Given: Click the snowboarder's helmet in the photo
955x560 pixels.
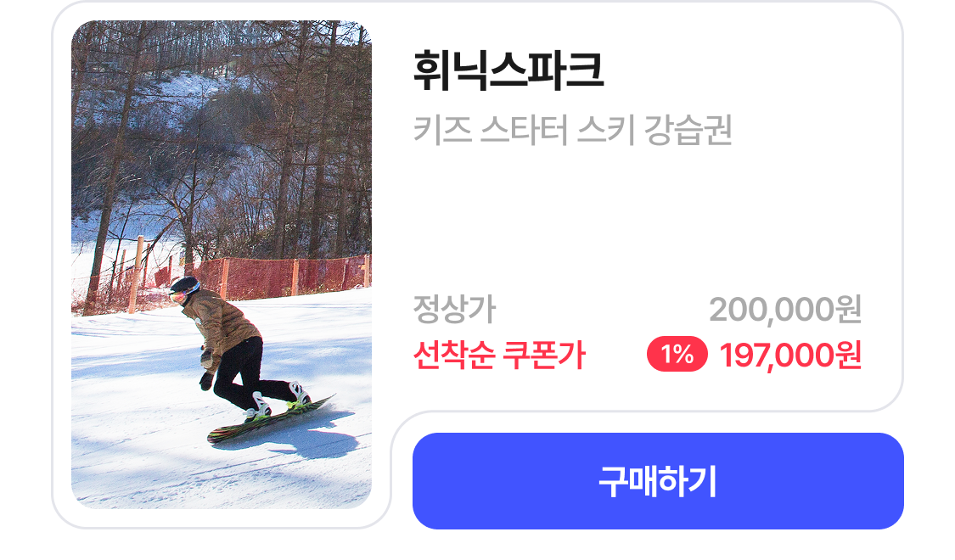Looking at the screenshot, I should 184,288.
